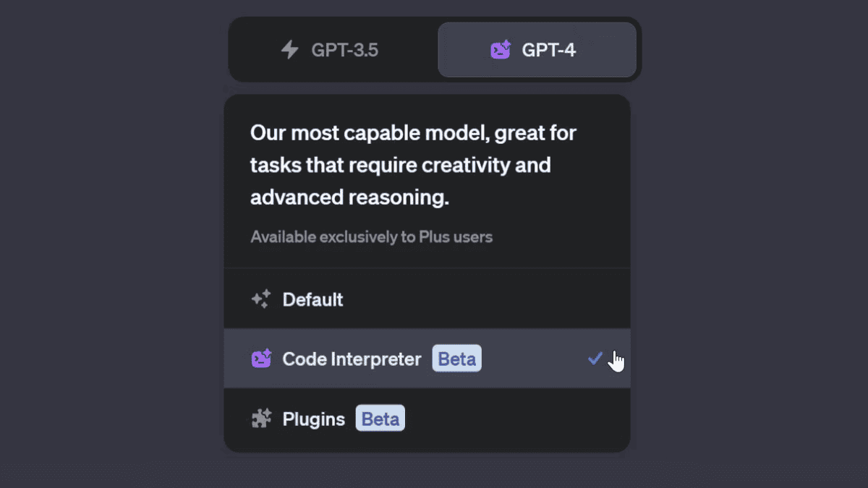The width and height of the screenshot is (868, 488).
Task: Select Plugins from the dropdown options
Action: [x=314, y=418]
